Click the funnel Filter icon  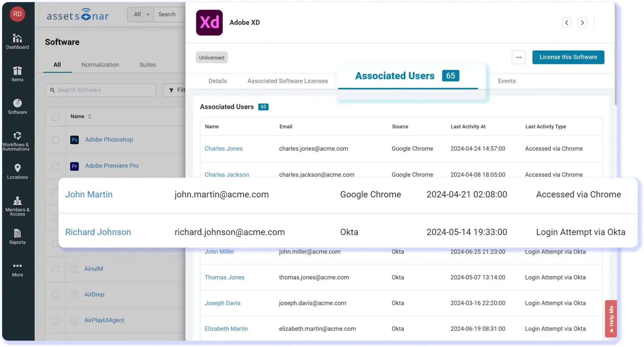(x=171, y=90)
